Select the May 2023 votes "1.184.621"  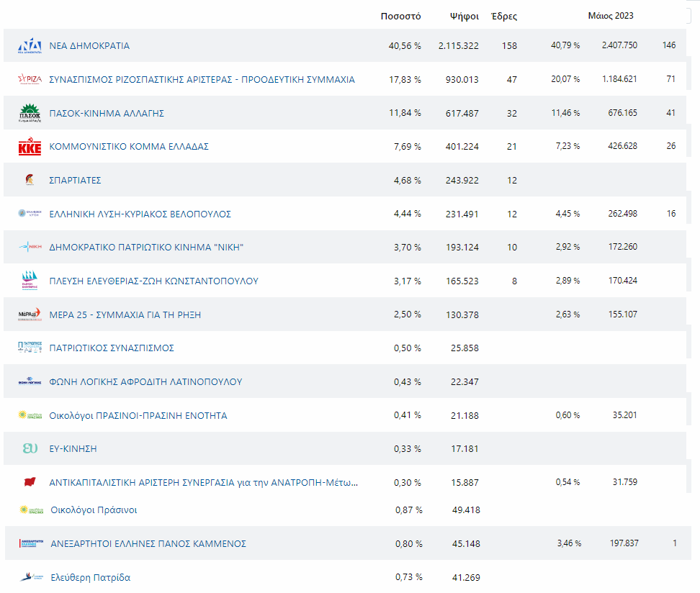point(619,79)
